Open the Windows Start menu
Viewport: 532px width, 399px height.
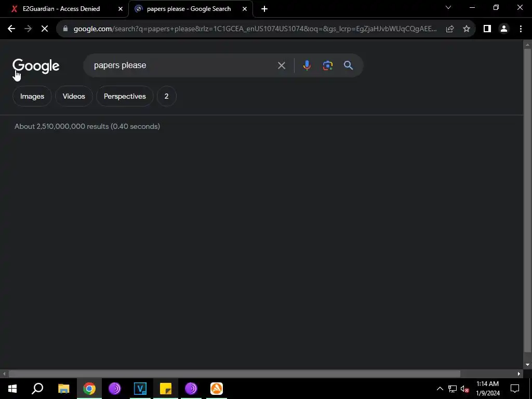coord(12,389)
